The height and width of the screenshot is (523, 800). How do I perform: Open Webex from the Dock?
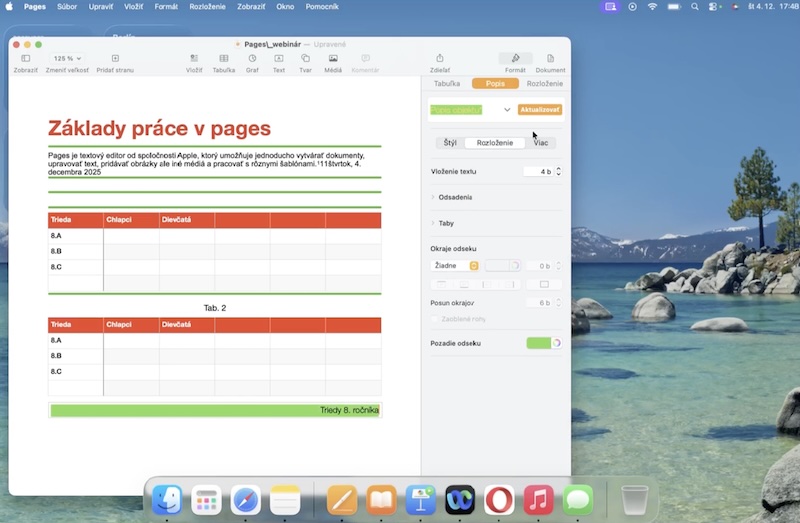[x=460, y=500]
